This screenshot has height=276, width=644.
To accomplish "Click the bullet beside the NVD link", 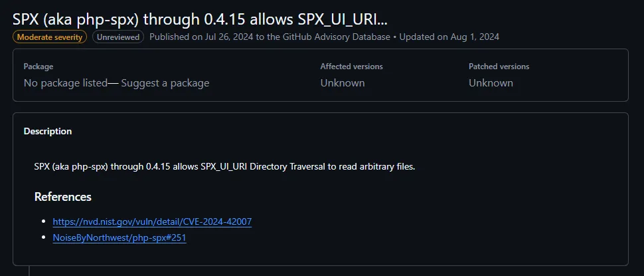I will coord(43,221).
